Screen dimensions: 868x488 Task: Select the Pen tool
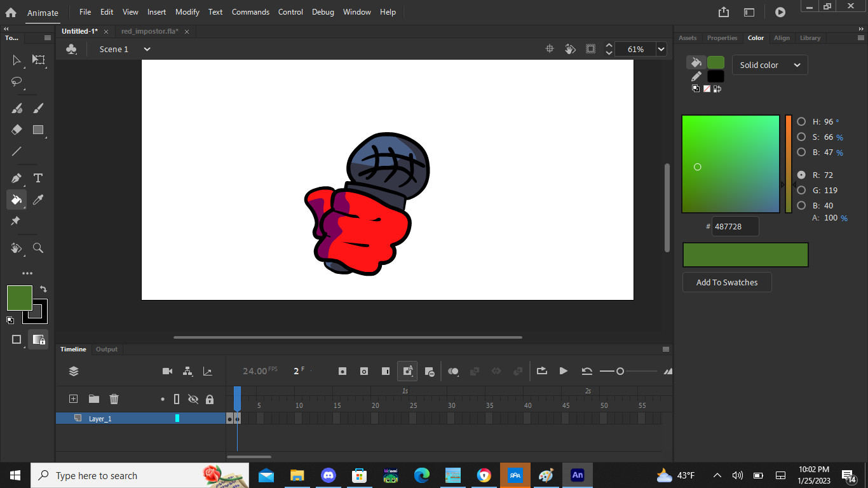(x=17, y=178)
